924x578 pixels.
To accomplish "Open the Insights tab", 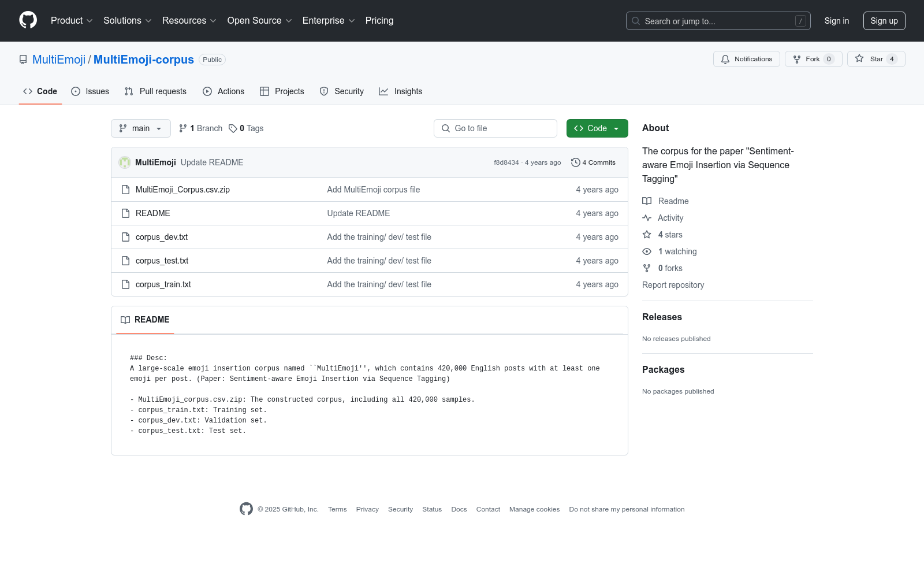I will (400, 91).
